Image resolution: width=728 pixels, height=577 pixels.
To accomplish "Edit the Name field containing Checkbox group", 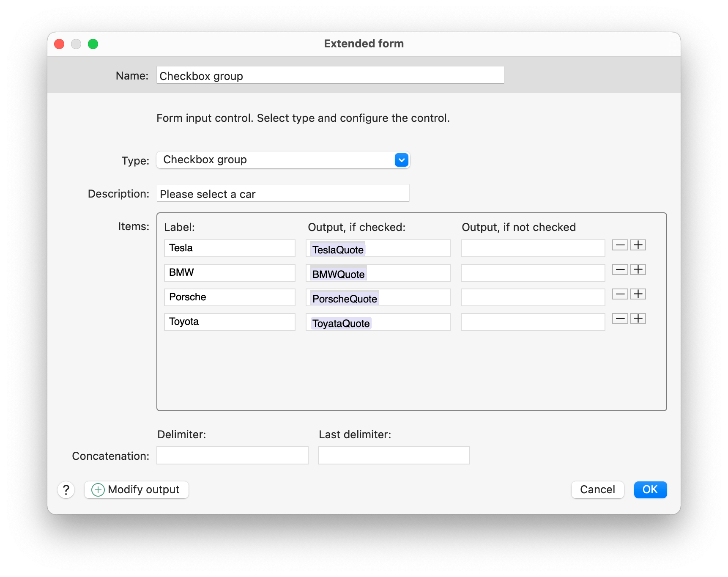I will coord(330,75).
